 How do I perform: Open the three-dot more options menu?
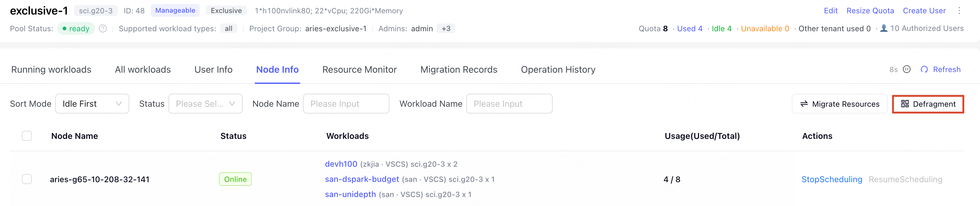[x=959, y=11]
